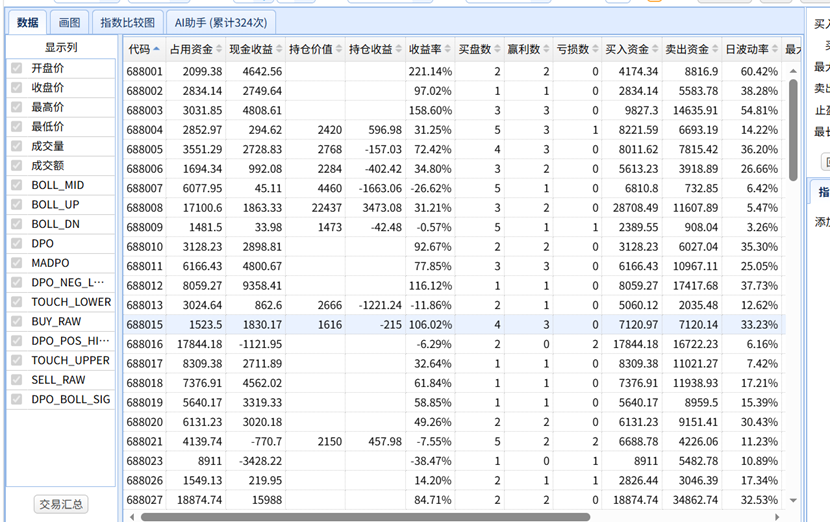Image resolution: width=830 pixels, height=522 pixels.
Task: Click the horizontal scrollbar thumb
Action: 365,517
